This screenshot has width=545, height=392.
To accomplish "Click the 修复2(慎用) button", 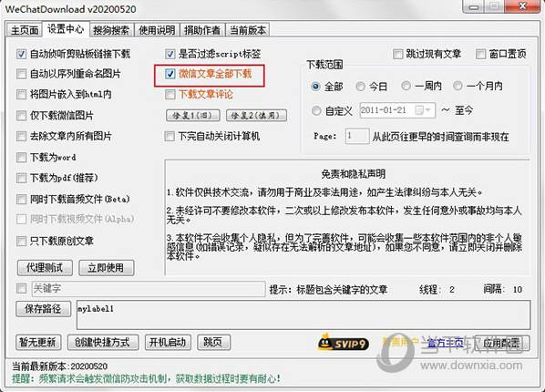I will tap(256, 116).
